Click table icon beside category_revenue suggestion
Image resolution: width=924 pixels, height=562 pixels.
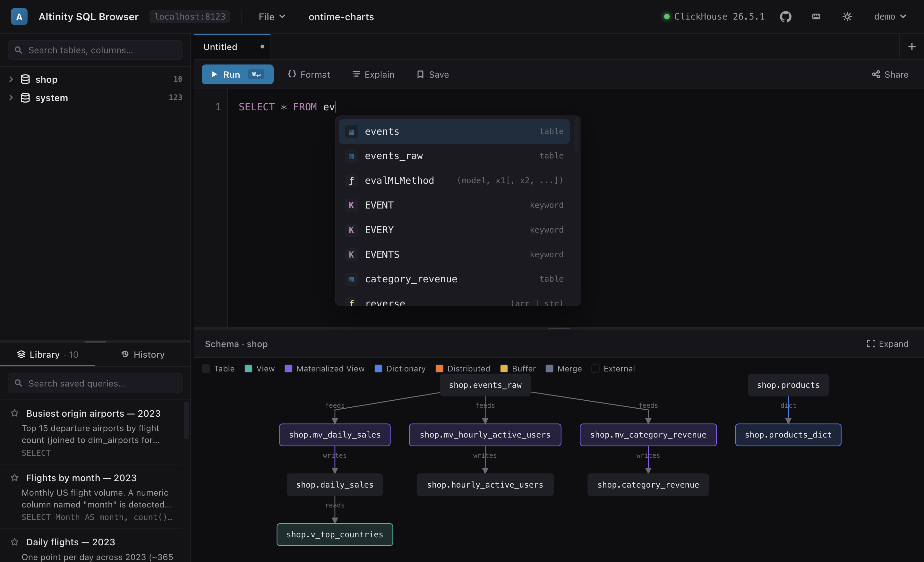[351, 279]
